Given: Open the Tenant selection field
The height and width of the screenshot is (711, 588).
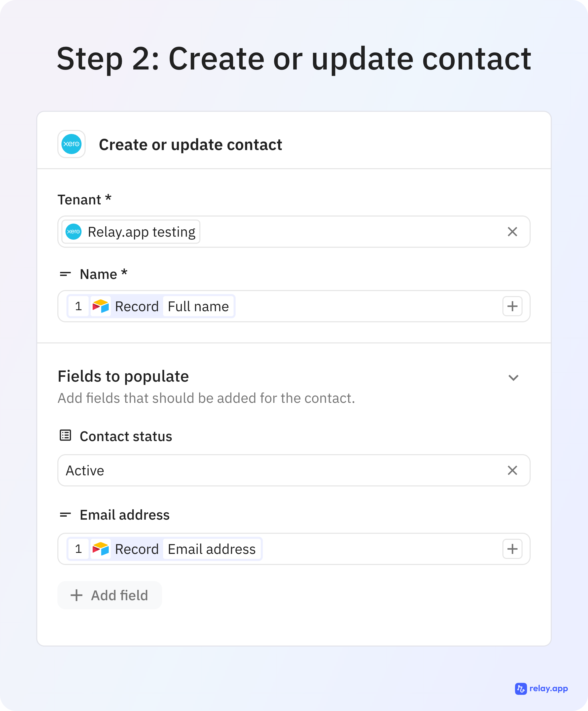Looking at the screenshot, I should coord(339,232).
